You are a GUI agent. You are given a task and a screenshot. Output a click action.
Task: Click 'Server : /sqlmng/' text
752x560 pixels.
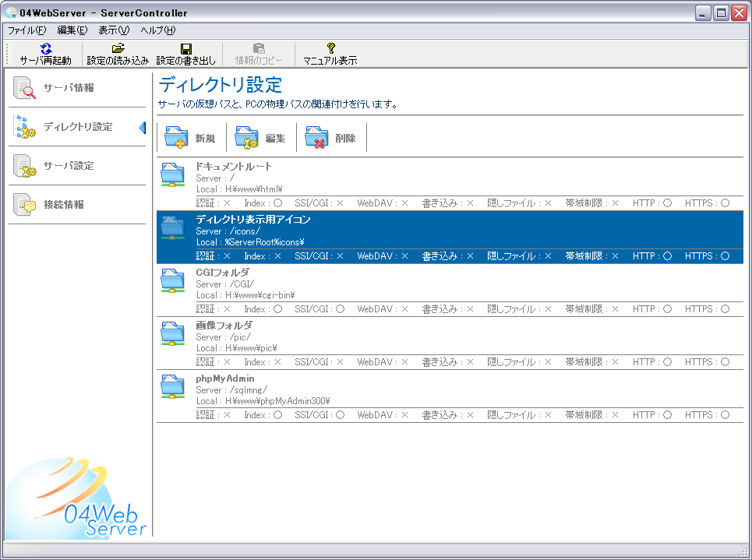231,389
